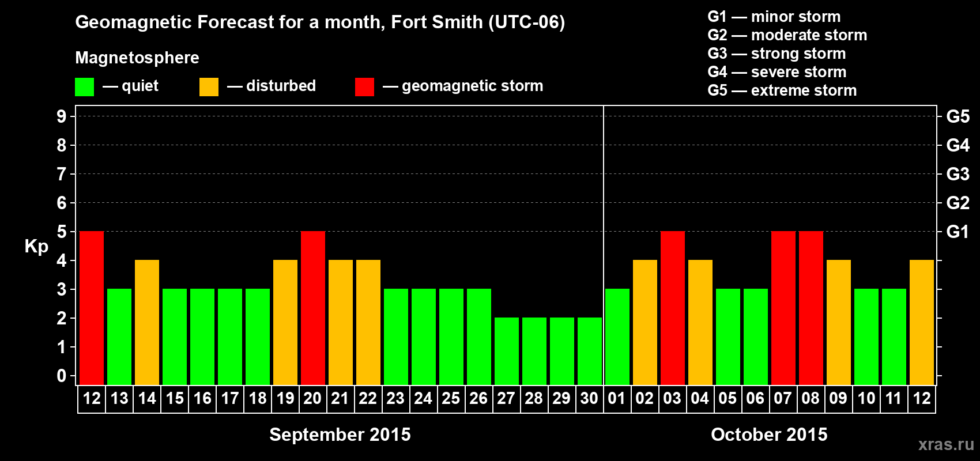This screenshot has width=980, height=461.
Task: Click the red geomagnetic storm legend swatch
Action: click(364, 87)
